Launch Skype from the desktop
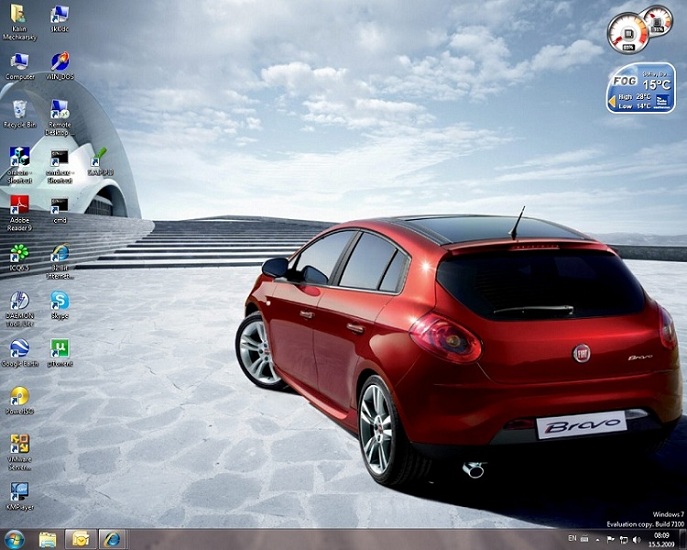 pos(60,300)
